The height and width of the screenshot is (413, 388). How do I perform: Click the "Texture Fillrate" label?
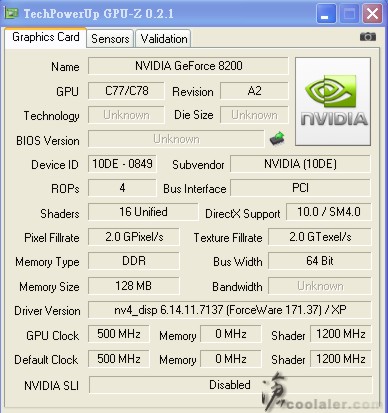tap(228, 238)
